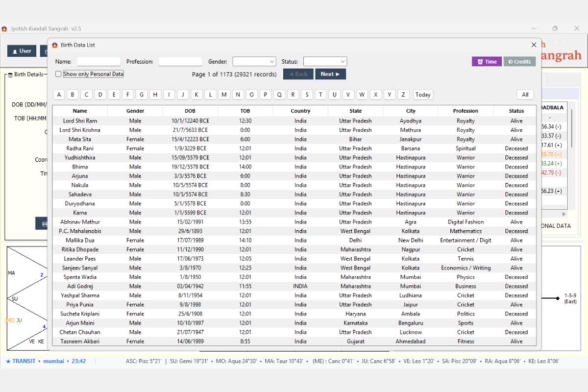Filter names by letter Z
Screen dimensions: 588x392
tap(403, 95)
